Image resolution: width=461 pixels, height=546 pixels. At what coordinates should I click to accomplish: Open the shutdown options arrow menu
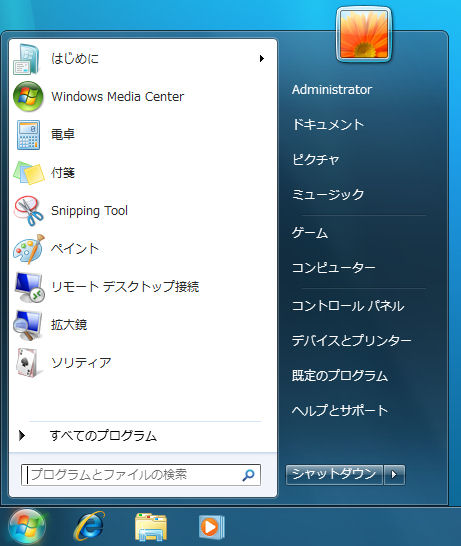(394, 475)
